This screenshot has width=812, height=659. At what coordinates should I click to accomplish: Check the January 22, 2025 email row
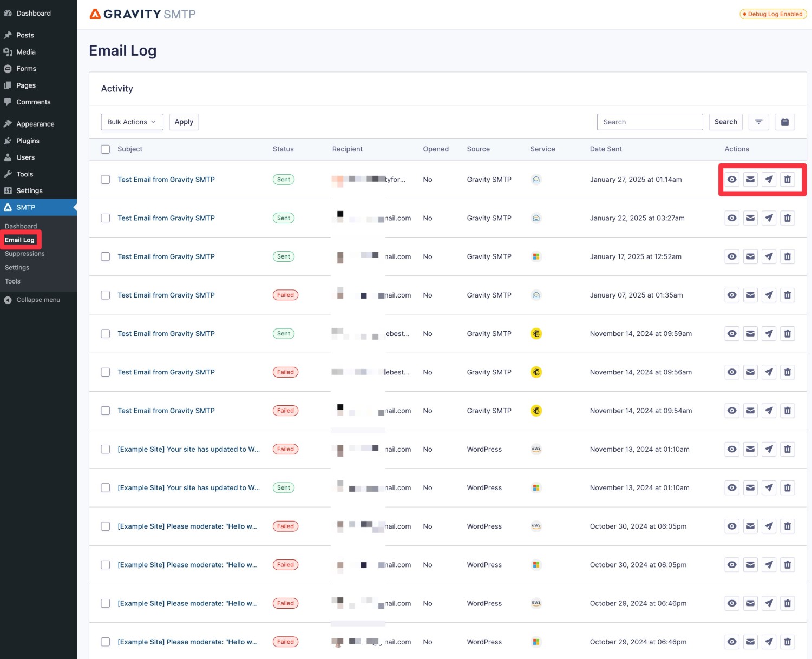tap(106, 218)
